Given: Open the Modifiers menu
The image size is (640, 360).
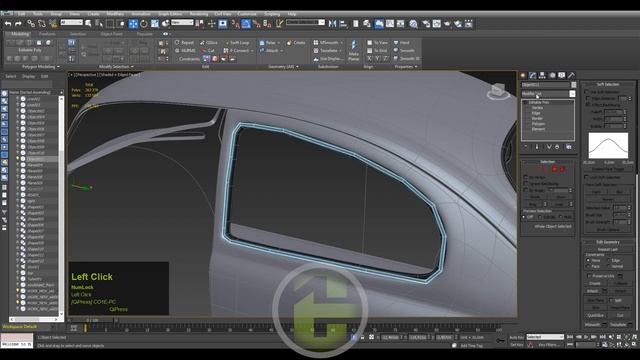Looking at the screenshot, I should click(115, 14).
